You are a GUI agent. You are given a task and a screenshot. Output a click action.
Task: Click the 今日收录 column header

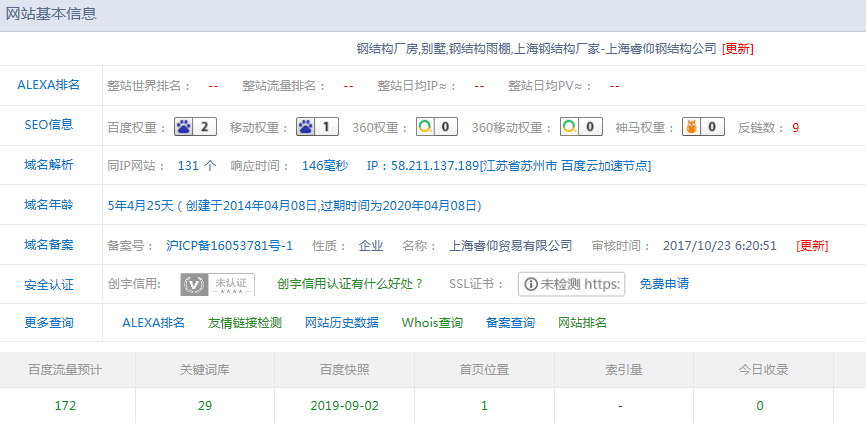coord(763,370)
